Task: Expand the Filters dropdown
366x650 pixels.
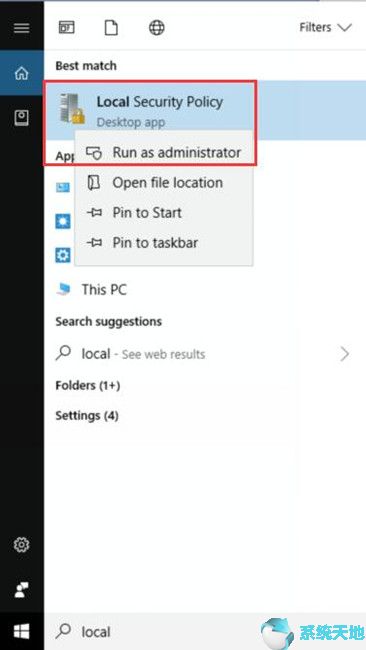Action: click(x=325, y=28)
